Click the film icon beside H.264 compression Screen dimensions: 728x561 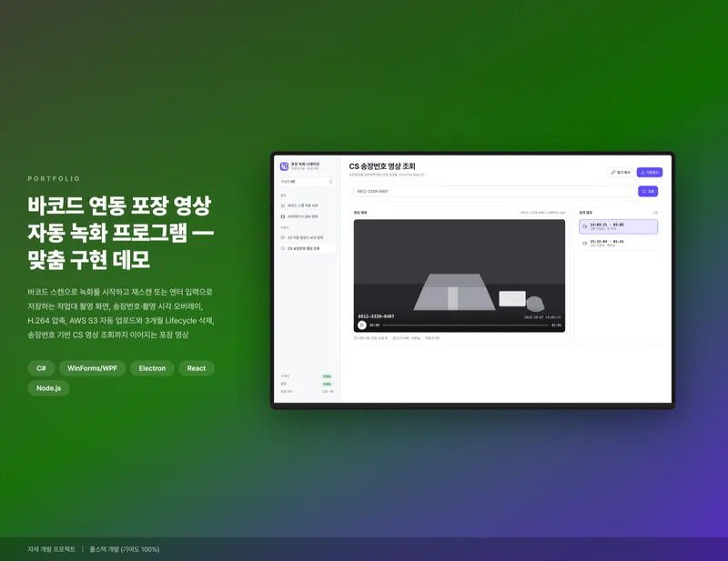tap(283, 216)
